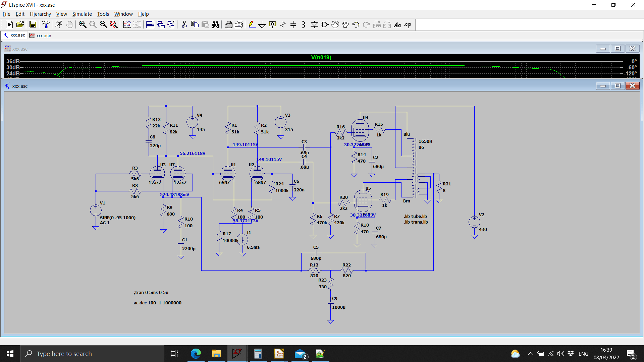This screenshot has height=362, width=644.
Task: Select the Drag hand tool
Action: pos(345,24)
